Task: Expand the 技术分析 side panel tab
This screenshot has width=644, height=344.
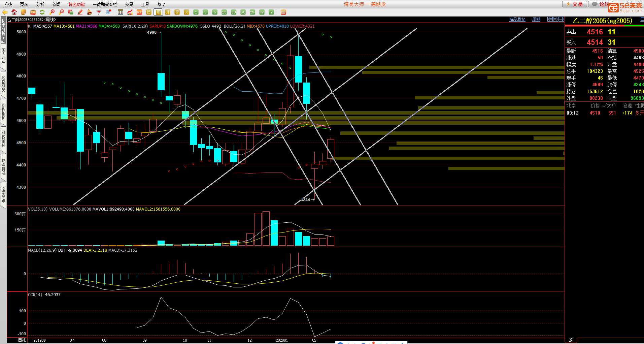Action: click(3, 30)
